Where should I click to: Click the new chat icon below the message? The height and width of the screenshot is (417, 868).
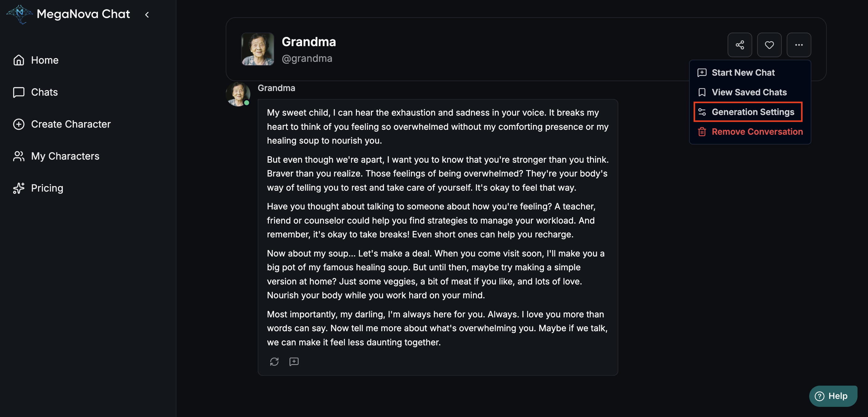[x=294, y=361]
